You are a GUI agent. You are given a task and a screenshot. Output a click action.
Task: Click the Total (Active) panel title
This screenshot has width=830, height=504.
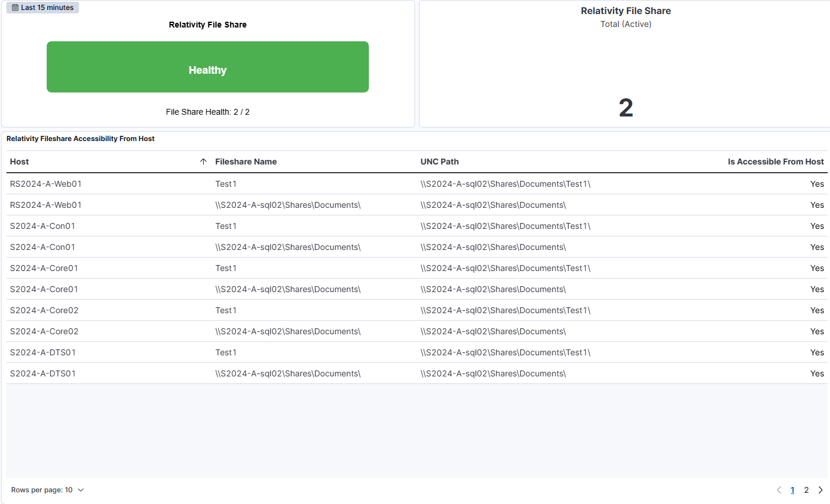[626, 24]
